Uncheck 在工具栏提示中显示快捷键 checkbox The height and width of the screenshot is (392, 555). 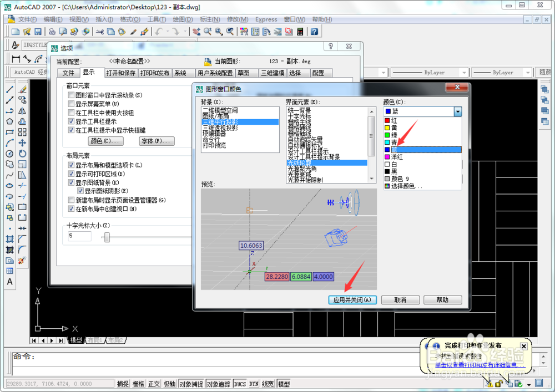coord(71,130)
